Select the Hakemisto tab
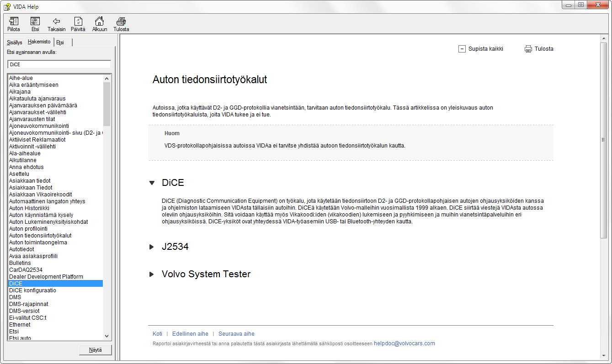Viewport: 612px width, 364px height. [39, 42]
